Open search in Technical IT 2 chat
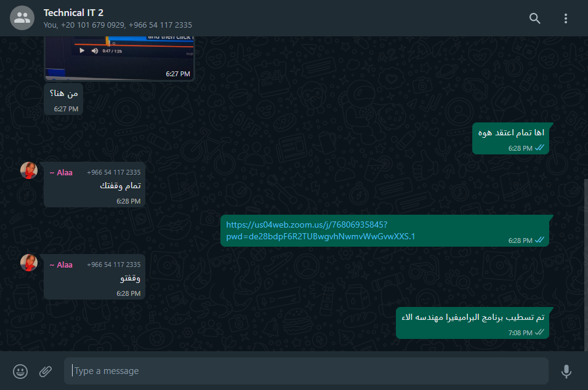 click(x=535, y=18)
